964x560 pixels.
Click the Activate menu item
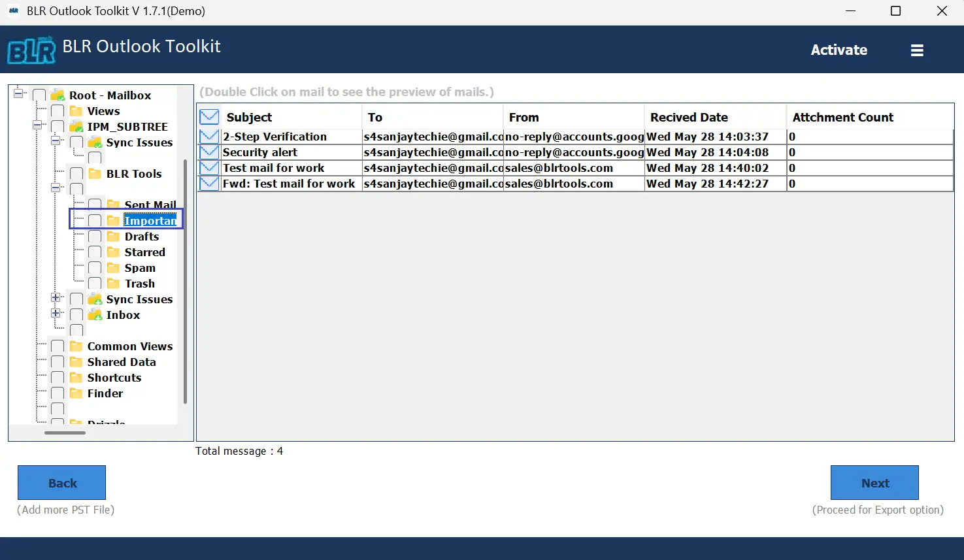839,50
